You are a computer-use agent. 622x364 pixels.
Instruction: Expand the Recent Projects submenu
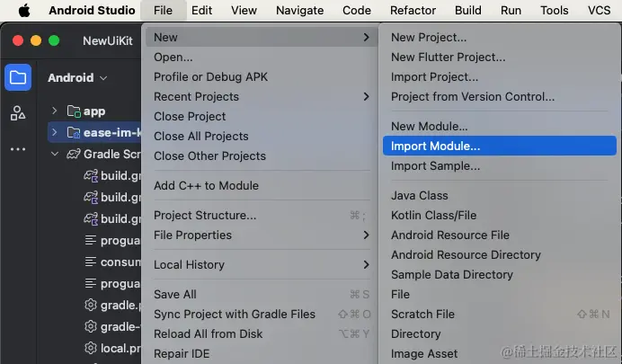click(261, 97)
